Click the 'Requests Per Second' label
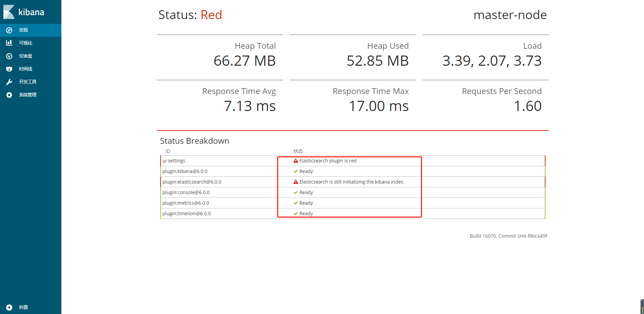Screen dimensions: 644x314 (x=502, y=91)
